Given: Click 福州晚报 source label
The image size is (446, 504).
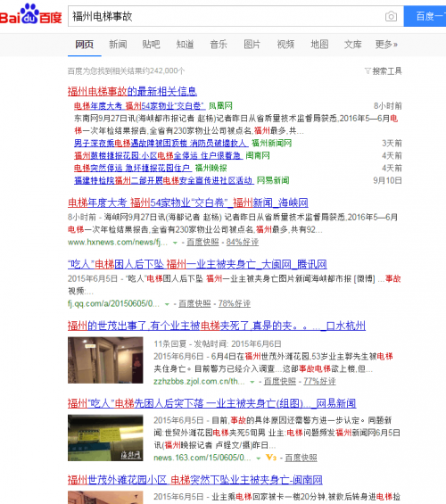Looking at the screenshot, I should (211, 168).
